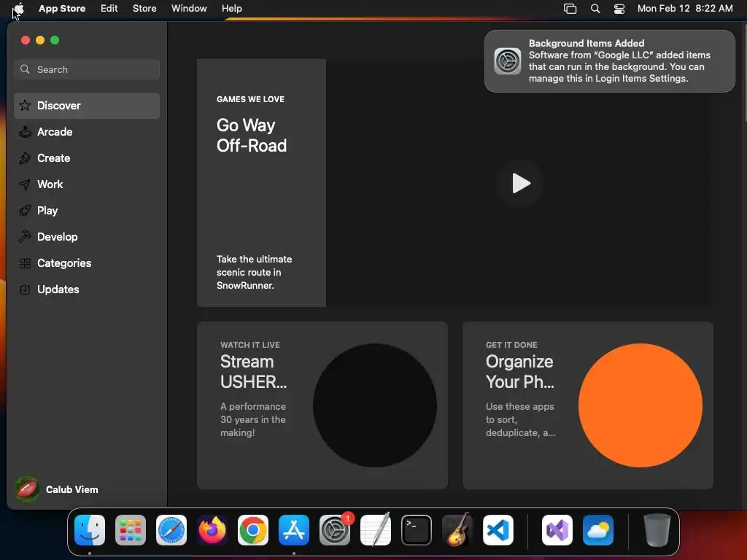This screenshot has width=747, height=560.
Task: Open the Edit menu
Action: [109, 9]
